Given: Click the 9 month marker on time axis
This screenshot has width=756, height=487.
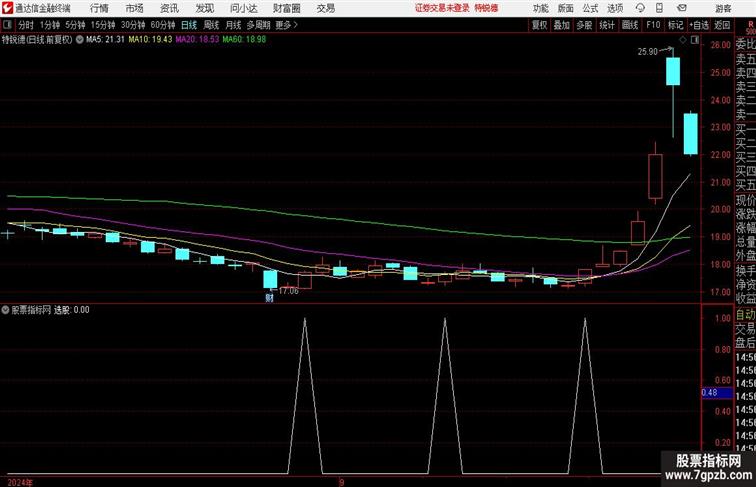Looking at the screenshot, I should coord(341,482).
